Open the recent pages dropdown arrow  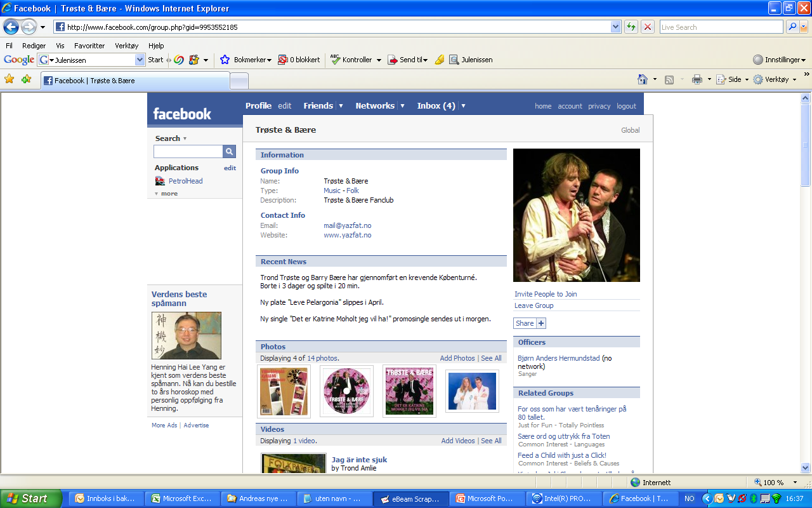(43, 27)
